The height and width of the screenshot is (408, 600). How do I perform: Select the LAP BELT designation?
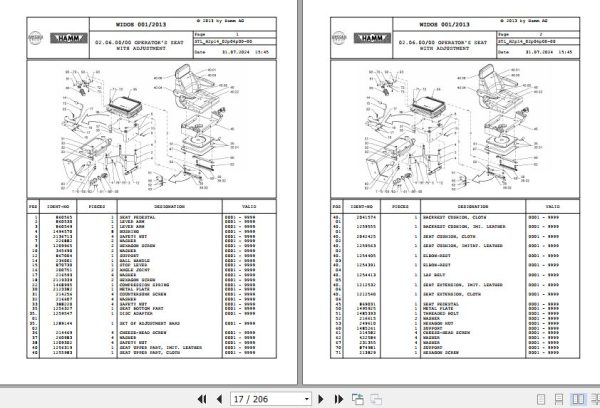(x=434, y=275)
